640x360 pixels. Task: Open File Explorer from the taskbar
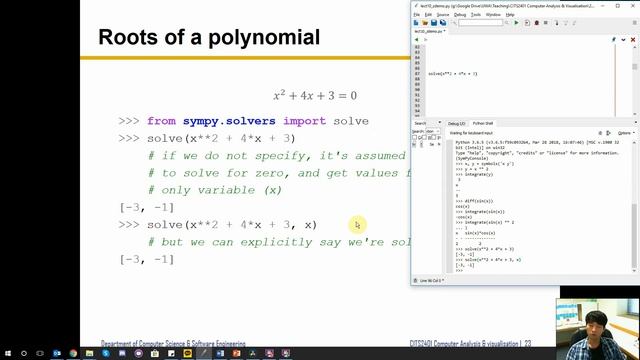[89, 353]
